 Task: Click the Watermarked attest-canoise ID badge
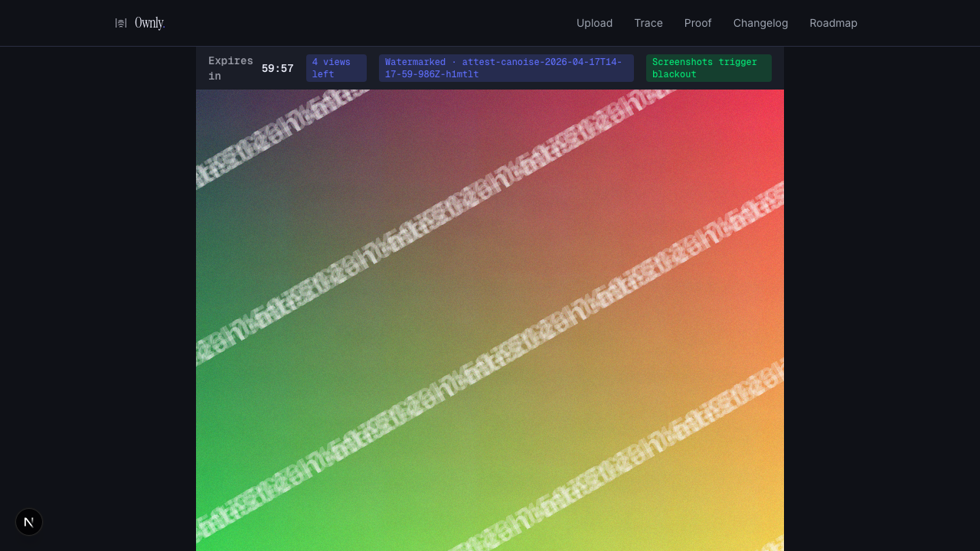pos(505,68)
